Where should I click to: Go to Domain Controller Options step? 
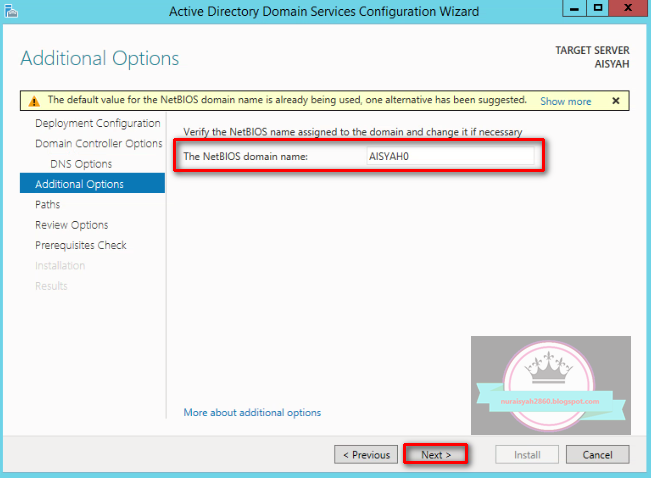[x=99, y=144]
